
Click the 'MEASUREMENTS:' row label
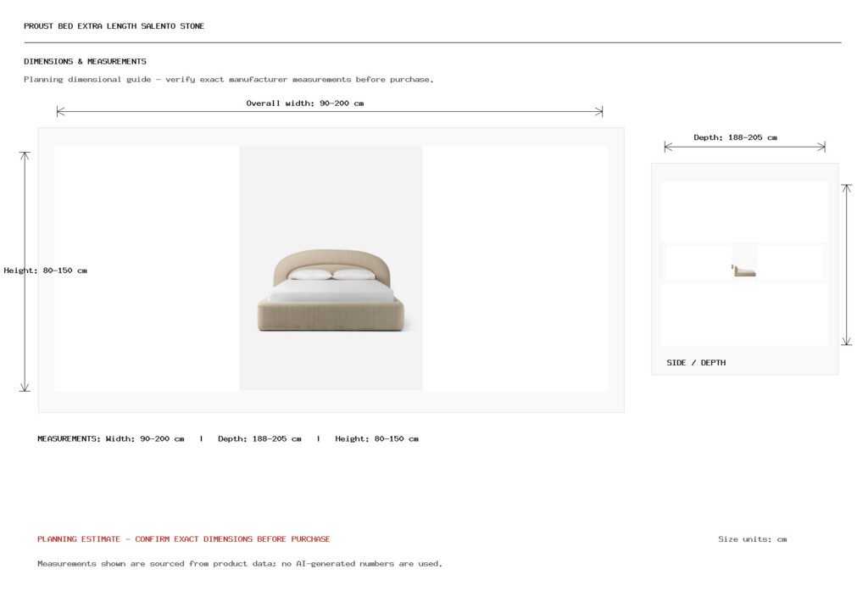[x=70, y=438]
